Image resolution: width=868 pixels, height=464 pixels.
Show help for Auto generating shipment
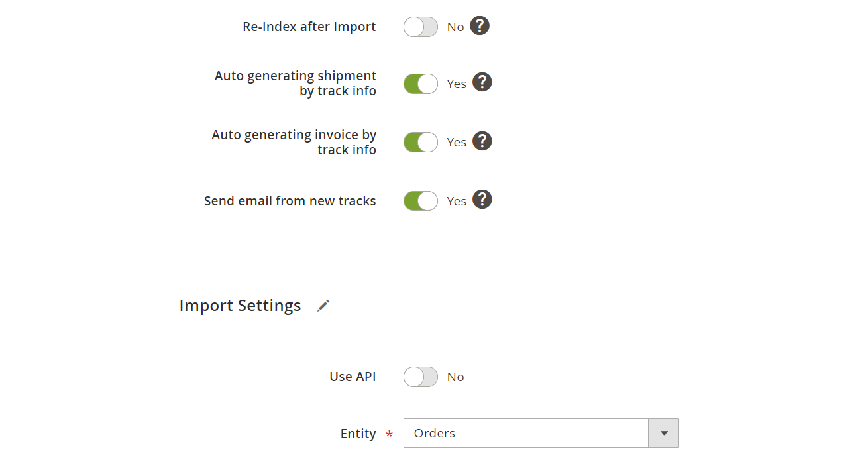(482, 83)
